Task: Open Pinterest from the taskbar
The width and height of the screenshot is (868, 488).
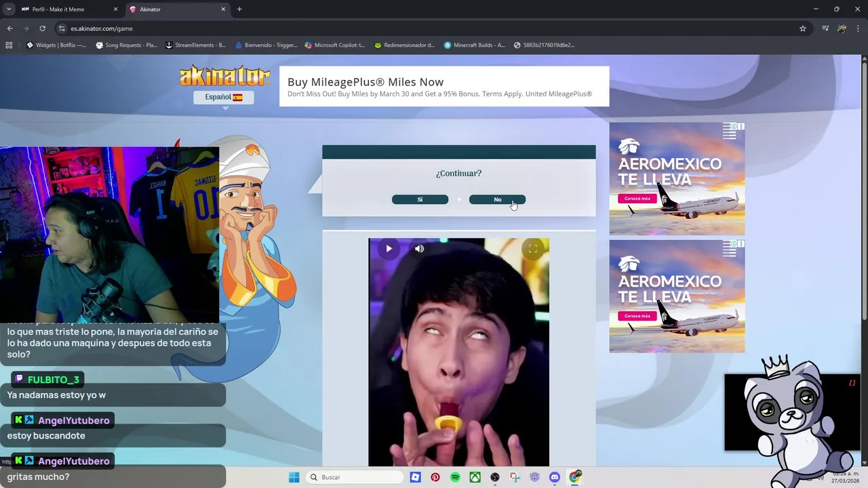Action: [435, 477]
